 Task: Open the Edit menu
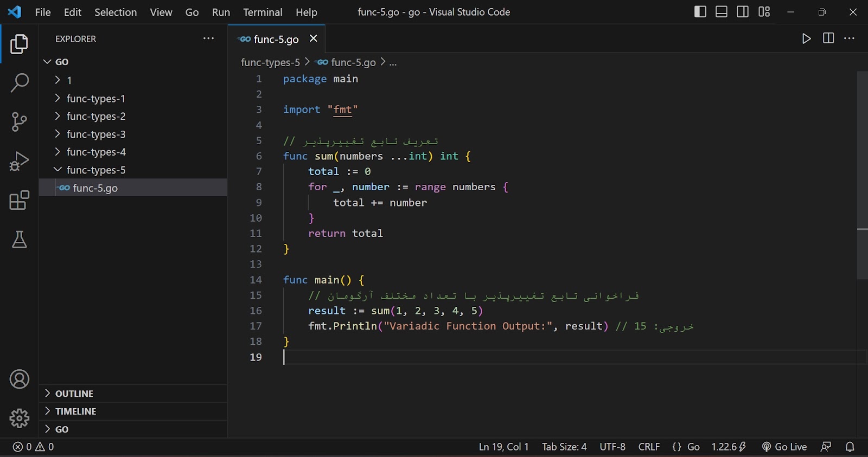[x=73, y=12]
